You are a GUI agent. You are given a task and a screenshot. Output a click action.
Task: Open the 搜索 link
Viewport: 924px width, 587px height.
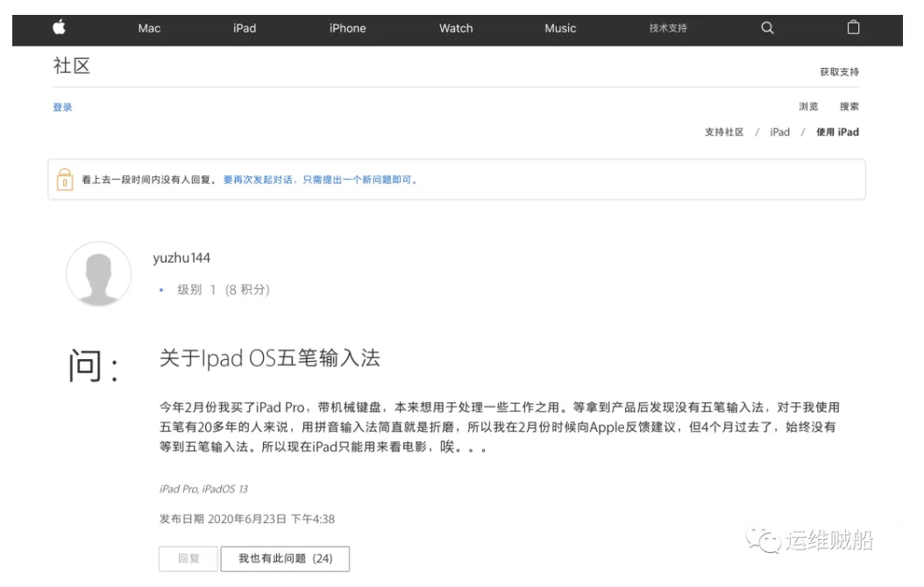point(849,107)
